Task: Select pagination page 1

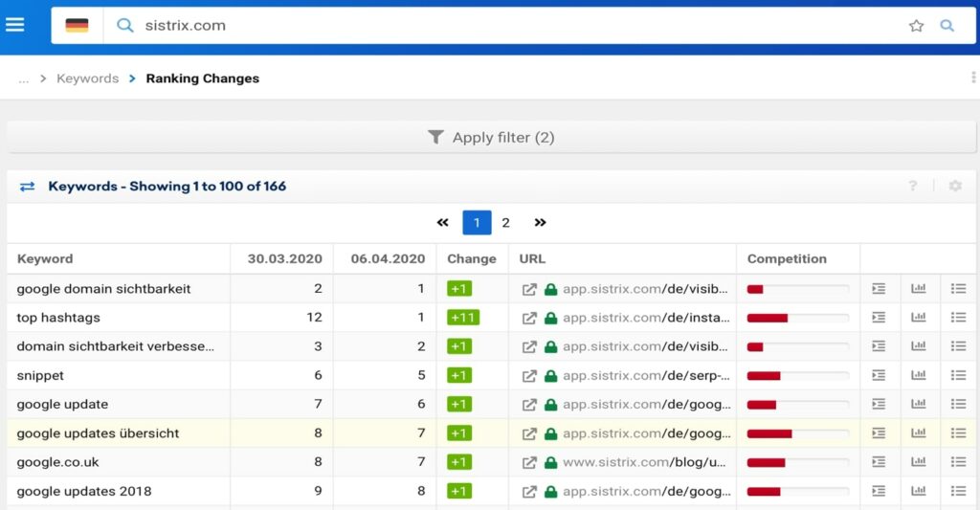Action: click(477, 223)
